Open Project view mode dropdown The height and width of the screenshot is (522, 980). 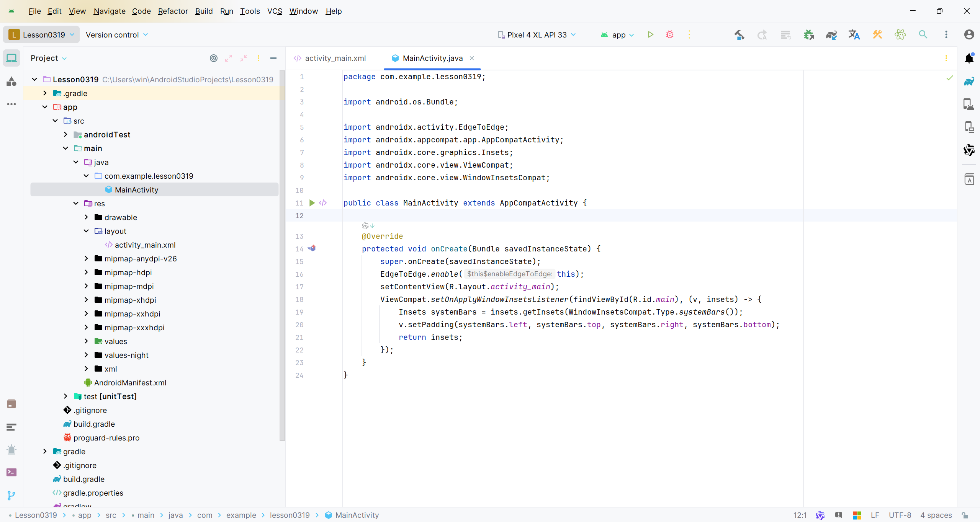click(49, 58)
